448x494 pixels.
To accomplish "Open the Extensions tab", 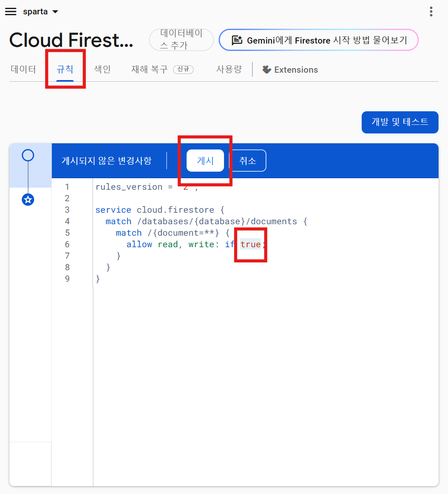I will pyautogui.click(x=290, y=70).
